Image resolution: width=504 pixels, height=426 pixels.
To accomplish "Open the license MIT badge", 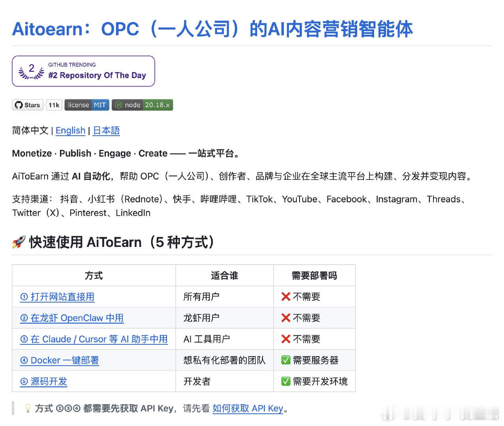I will click(87, 105).
